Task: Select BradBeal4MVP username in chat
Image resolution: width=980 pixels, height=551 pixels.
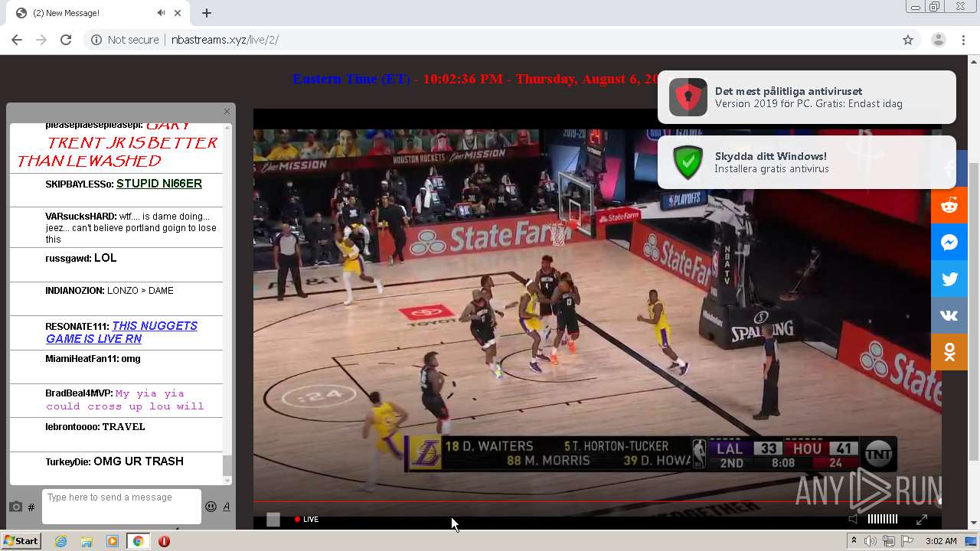Action: tap(79, 393)
